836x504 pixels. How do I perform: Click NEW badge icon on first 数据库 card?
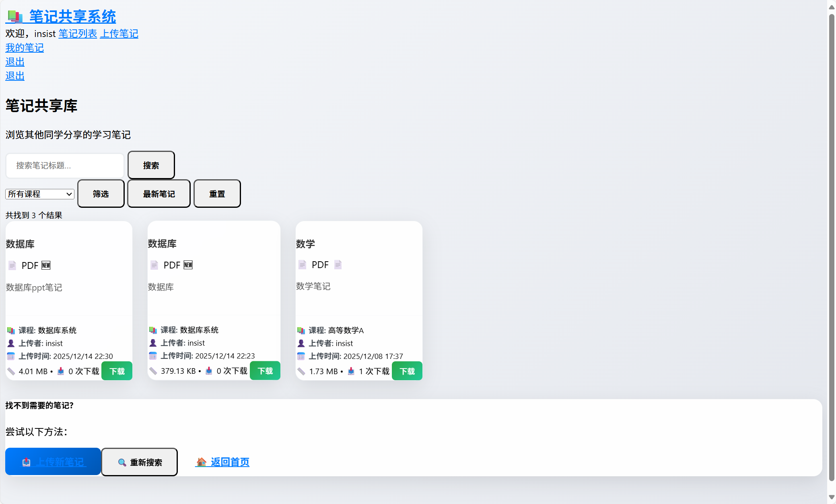46,265
